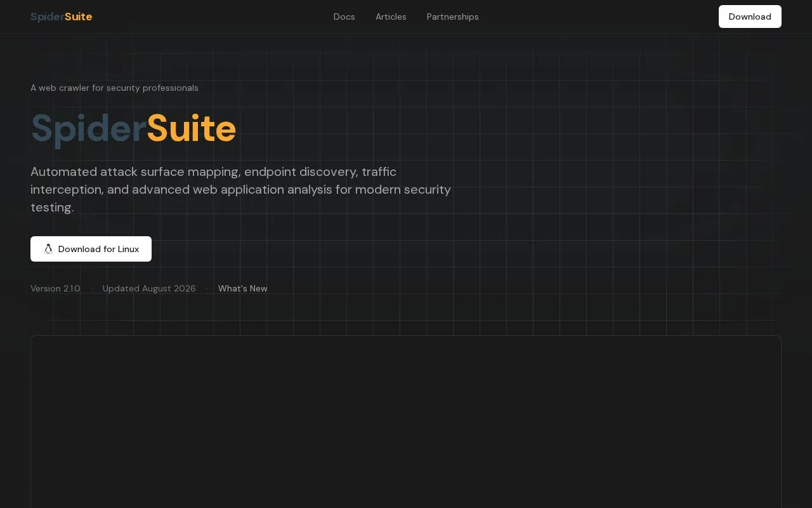Click the web crawler tagline text
Screen dimensions: 812x508
tap(114, 88)
